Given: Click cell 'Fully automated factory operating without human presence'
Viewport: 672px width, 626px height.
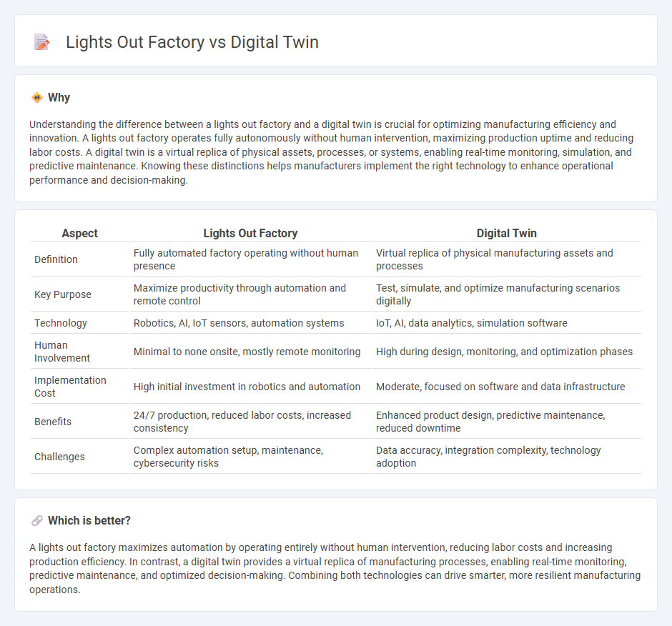Looking at the screenshot, I should click(250, 259).
